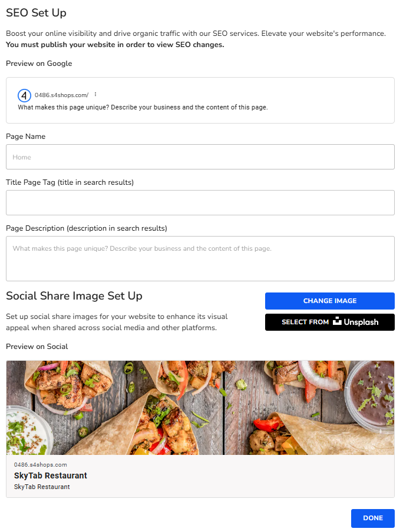Viewport: 403px width, 532px height.
Task: Open the three-dot menu beside the preview URL
Action: coord(95,95)
